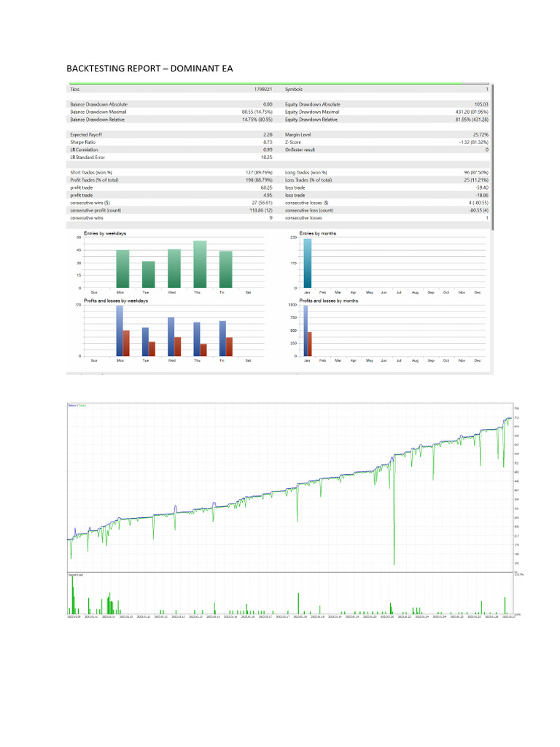Select the value '431.28 (81.95%)'
The width and height of the screenshot is (560, 747).
click(x=472, y=112)
